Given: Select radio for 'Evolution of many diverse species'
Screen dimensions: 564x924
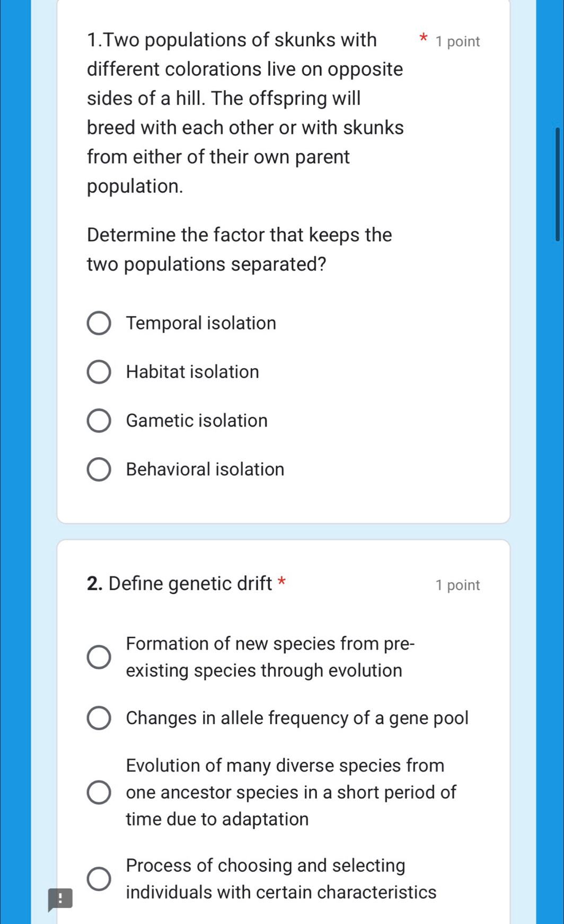Looking at the screenshot, I should point(99,793).
